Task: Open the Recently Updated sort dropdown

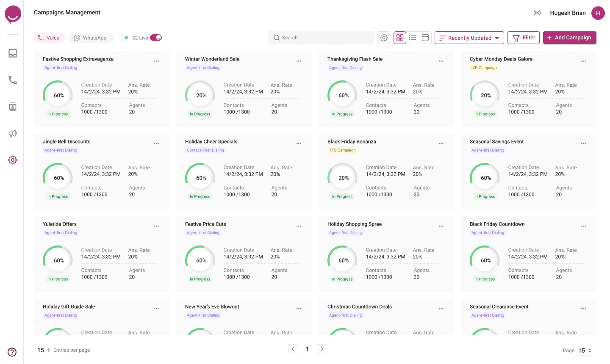Action: (469, 38)
